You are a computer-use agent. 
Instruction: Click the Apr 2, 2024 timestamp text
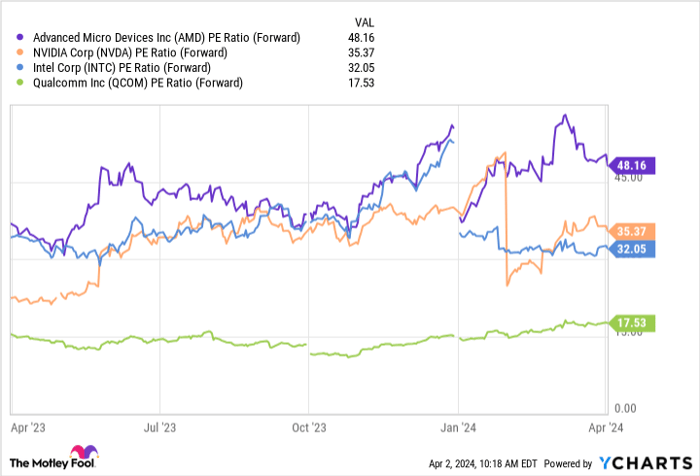tap(481, 463)
